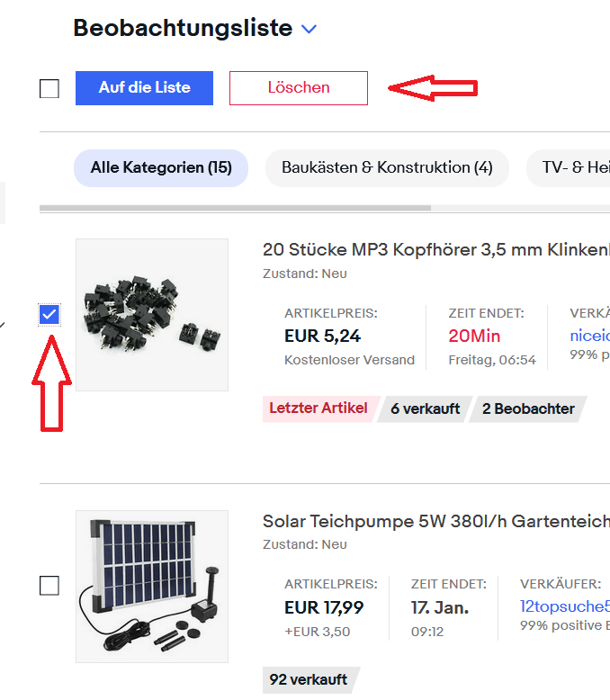This screenshot has height=700, width=610.
Task: Click the Auf die Liste button
Action: (x=145, y=88)
